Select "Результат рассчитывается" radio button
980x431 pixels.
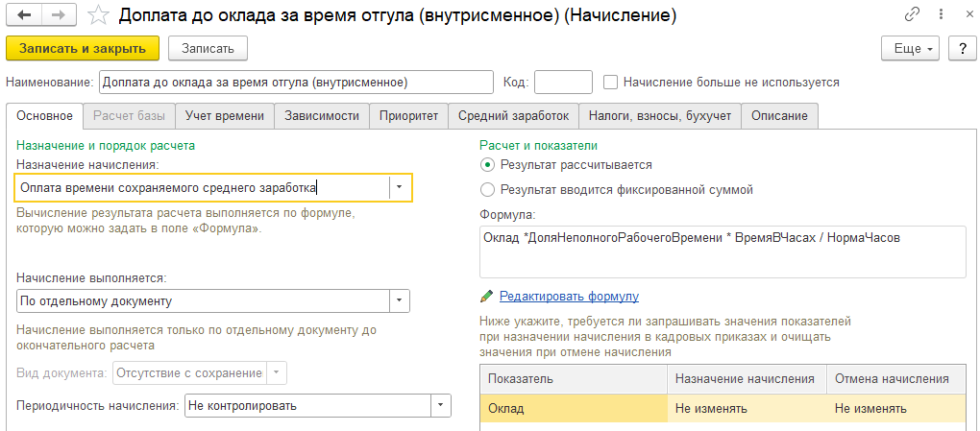pyautogui.click(x=488, y=165)
